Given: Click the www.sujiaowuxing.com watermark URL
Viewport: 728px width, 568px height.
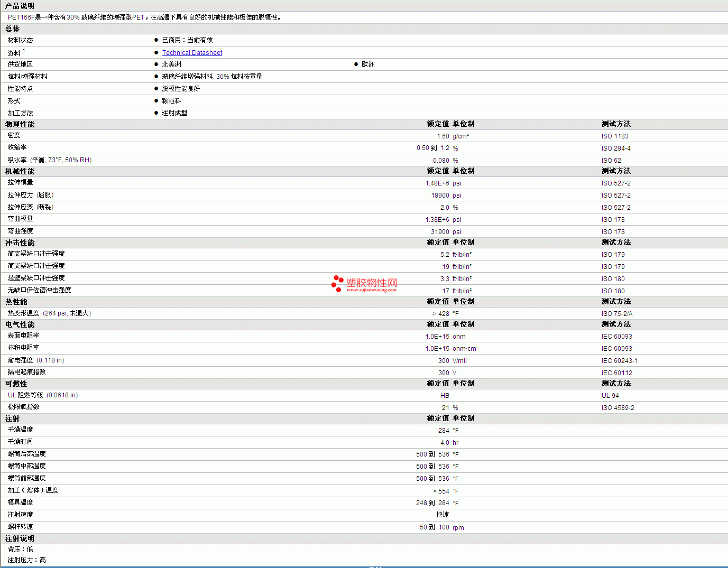Looking at the screenshot, I should click(371, 290).
